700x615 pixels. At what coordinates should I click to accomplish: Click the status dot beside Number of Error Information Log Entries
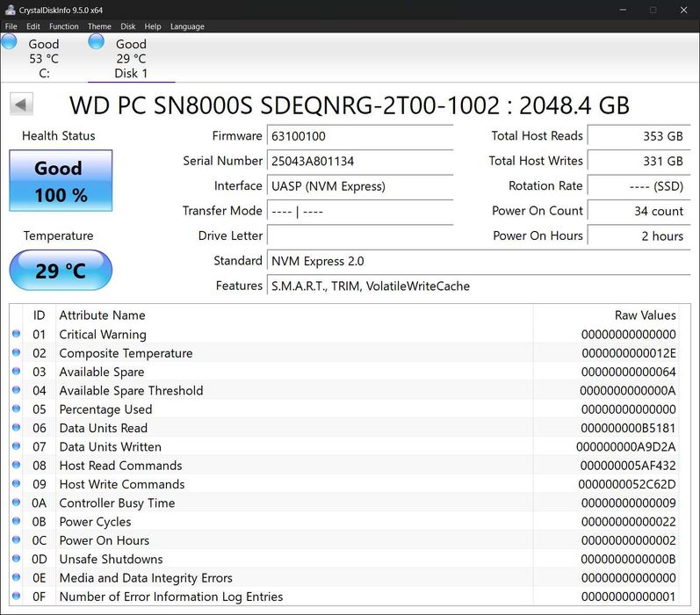[17, 596]
